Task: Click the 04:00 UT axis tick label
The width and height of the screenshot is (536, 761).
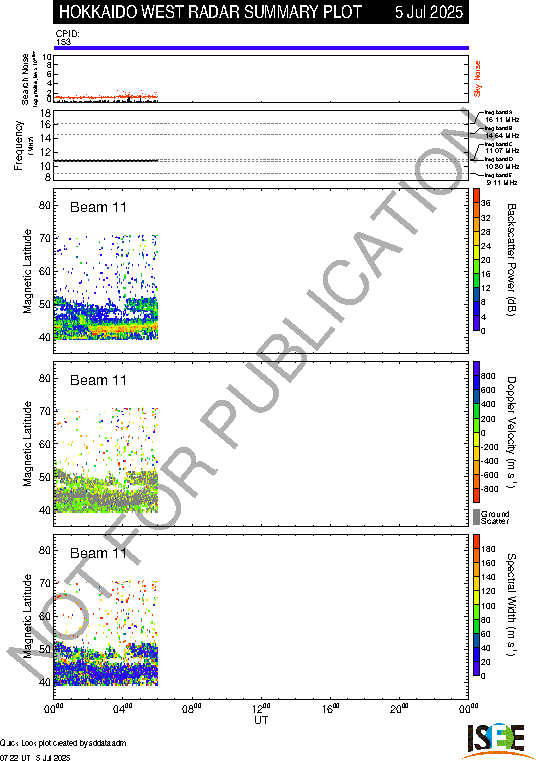Action: pos(122,708)
